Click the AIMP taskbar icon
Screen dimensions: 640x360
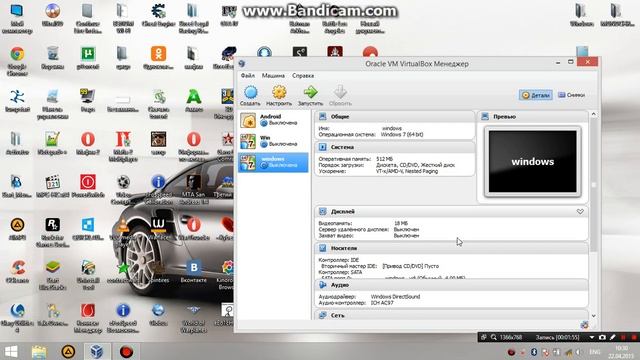68,351
